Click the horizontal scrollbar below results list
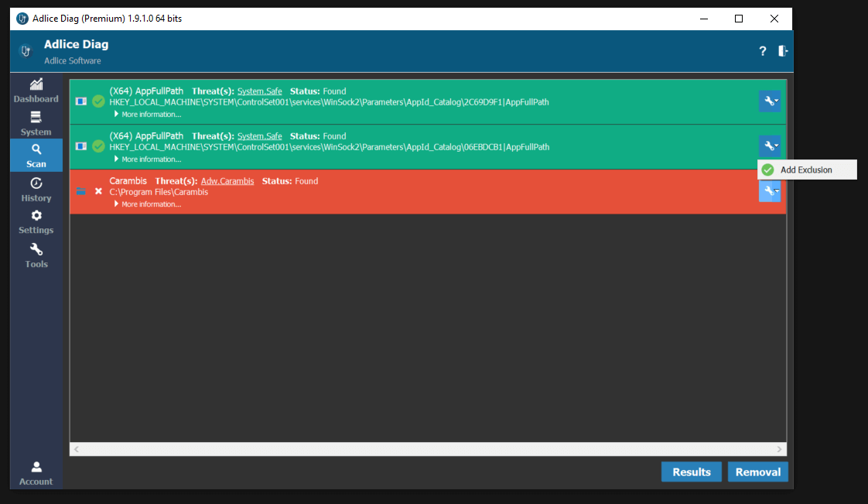Screen dimensions: 868x504 [428, 449]
